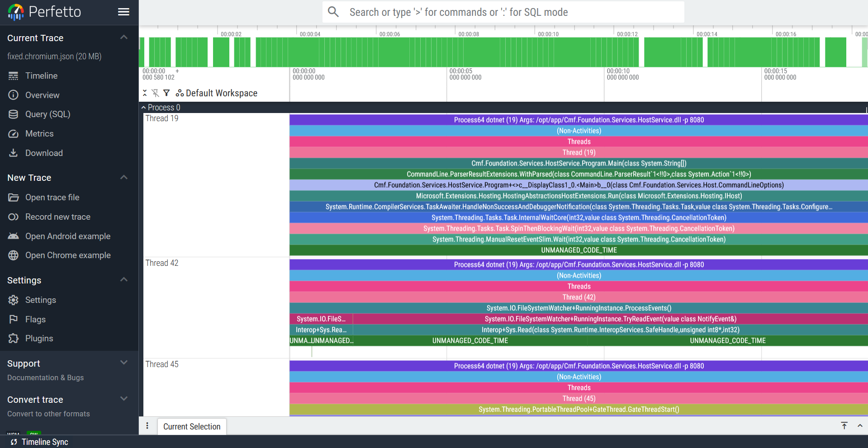This screenshot has height=448, width=868.
Task: Select the UNMANAGED_CODE_TIME slice in Thread 19
Action: 579,250
